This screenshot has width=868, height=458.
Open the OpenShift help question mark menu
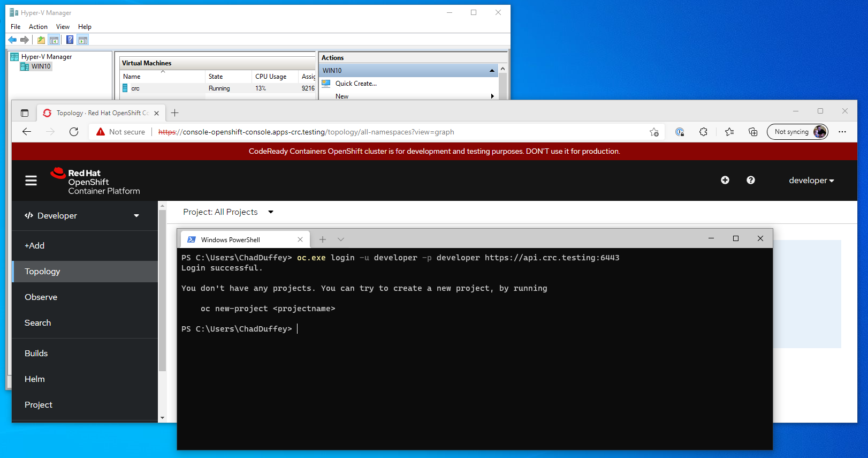point(751,180)
